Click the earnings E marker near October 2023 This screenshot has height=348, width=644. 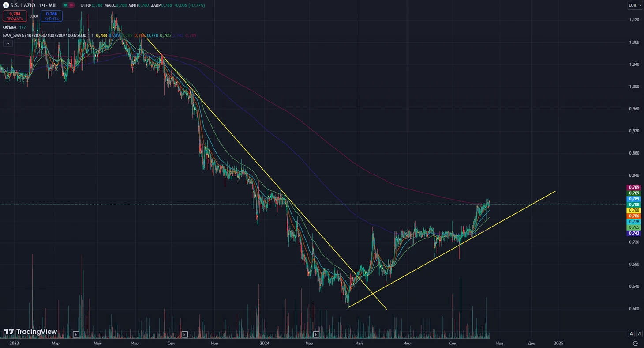[185, 334]
